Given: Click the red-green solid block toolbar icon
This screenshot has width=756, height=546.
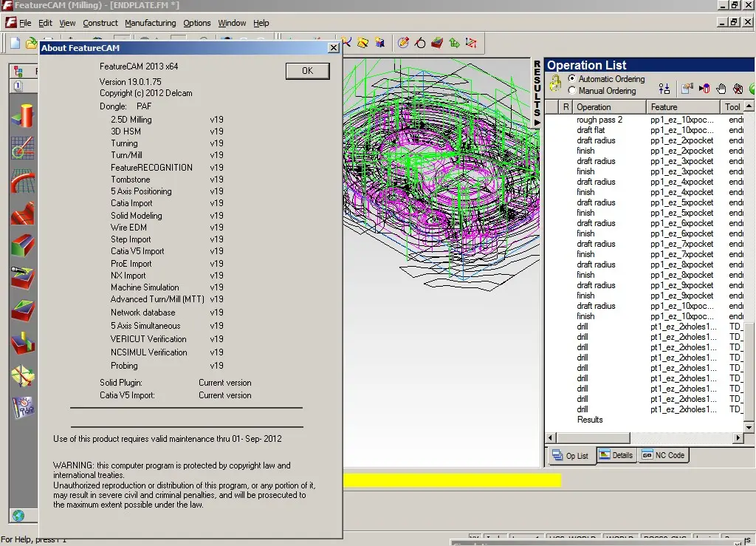Looking at the screenshot, I should tap(437, 43).
